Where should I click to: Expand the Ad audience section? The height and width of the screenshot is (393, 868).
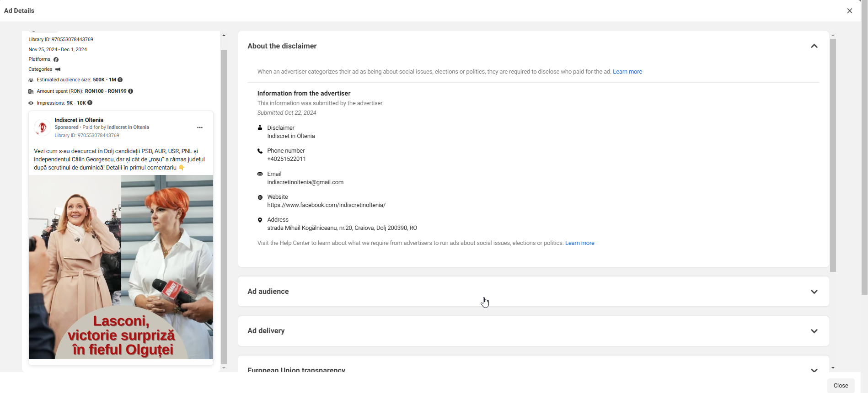(814, 292)
